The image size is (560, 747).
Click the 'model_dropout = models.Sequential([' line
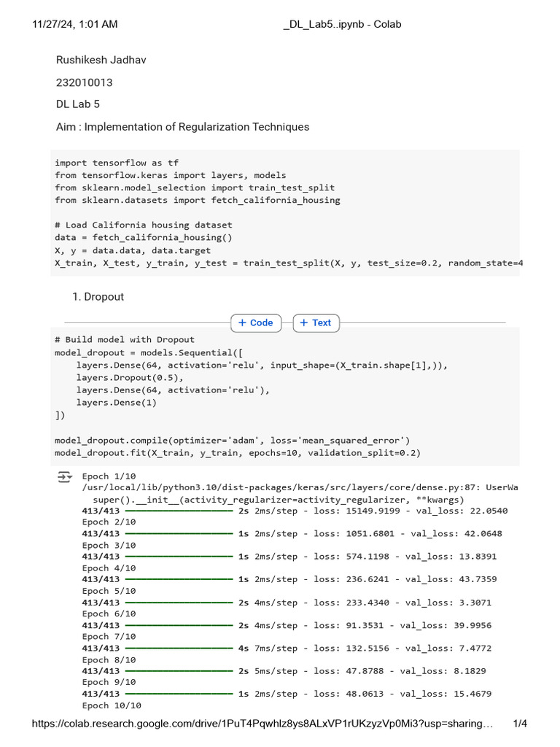(x=149, y=352)
